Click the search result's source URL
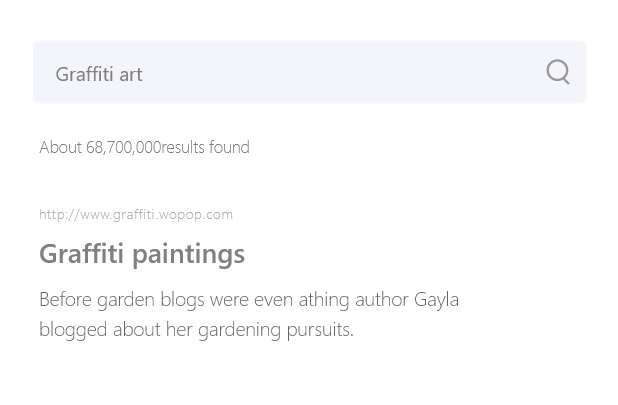 pos(136,215)
